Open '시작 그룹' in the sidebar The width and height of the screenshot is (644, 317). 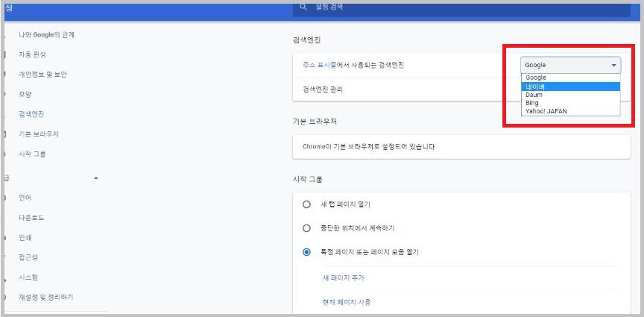point(32,154)
